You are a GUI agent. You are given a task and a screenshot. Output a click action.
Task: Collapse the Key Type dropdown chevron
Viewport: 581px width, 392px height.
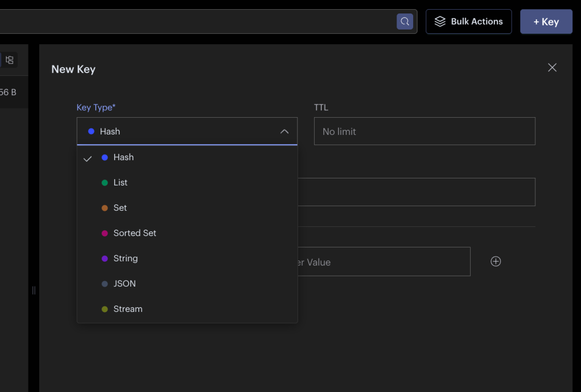coord(284,132)
